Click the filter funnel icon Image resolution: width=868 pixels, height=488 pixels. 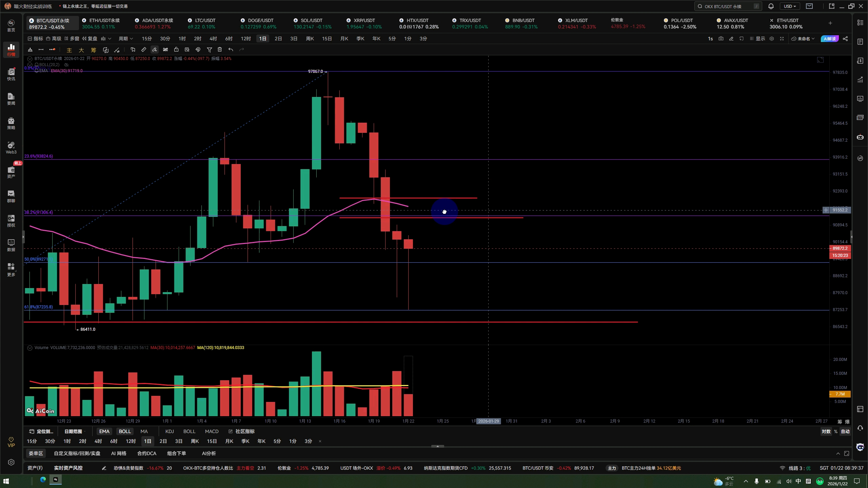209,50
